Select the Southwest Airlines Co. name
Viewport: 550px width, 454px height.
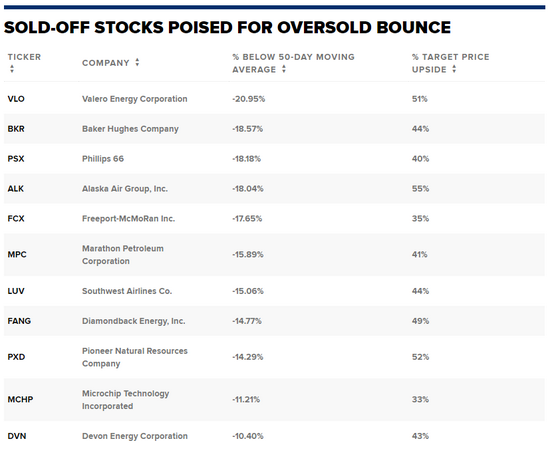point(127,291)
